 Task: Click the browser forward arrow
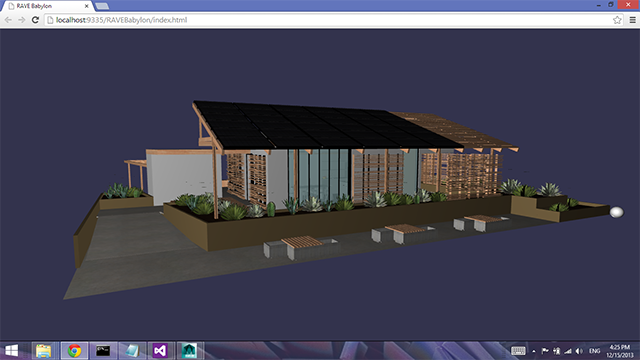[x=22, y=20]
